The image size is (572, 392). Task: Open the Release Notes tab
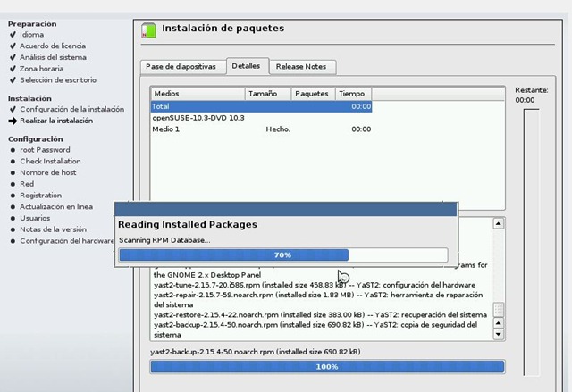pyautogui.click(x=301, y=67)
